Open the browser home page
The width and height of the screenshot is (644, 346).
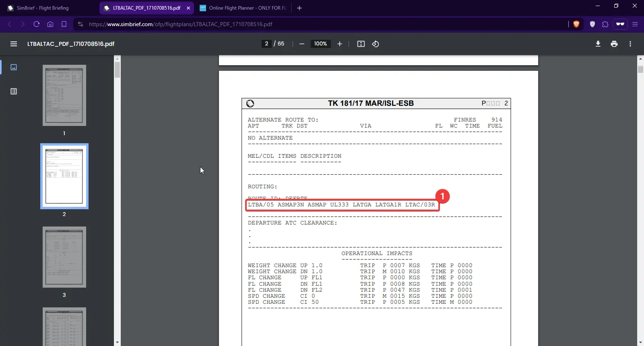click(x=50, y=24)
